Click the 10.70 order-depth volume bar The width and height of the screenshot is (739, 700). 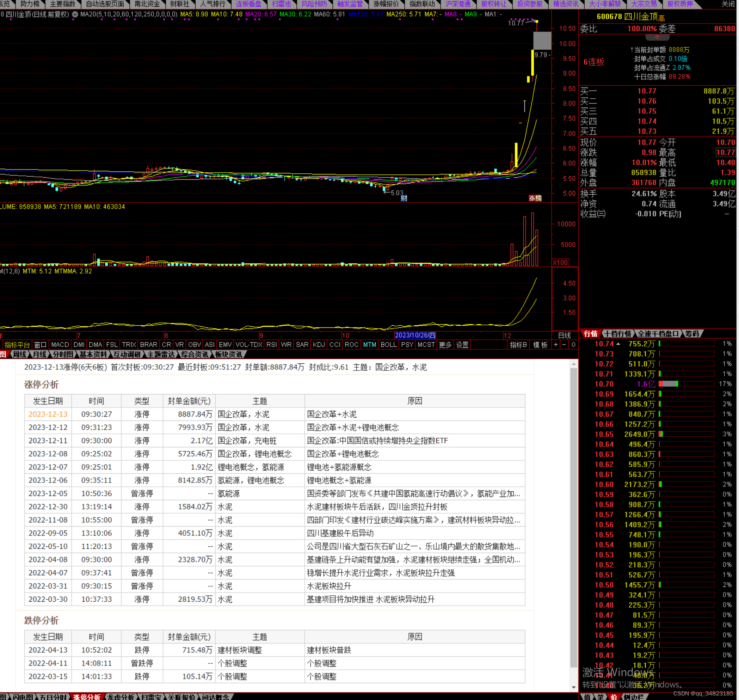(669, 384)
